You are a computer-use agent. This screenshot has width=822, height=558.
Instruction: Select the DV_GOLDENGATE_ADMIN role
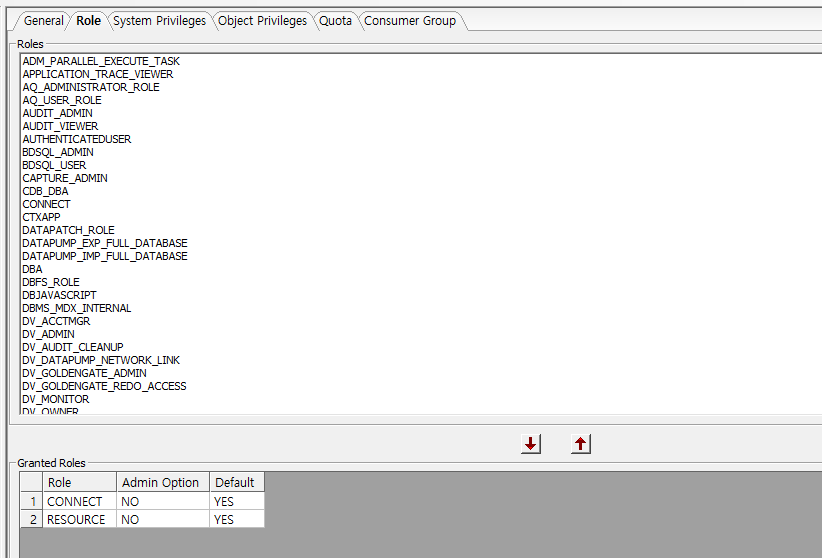(x=84, y=373)
